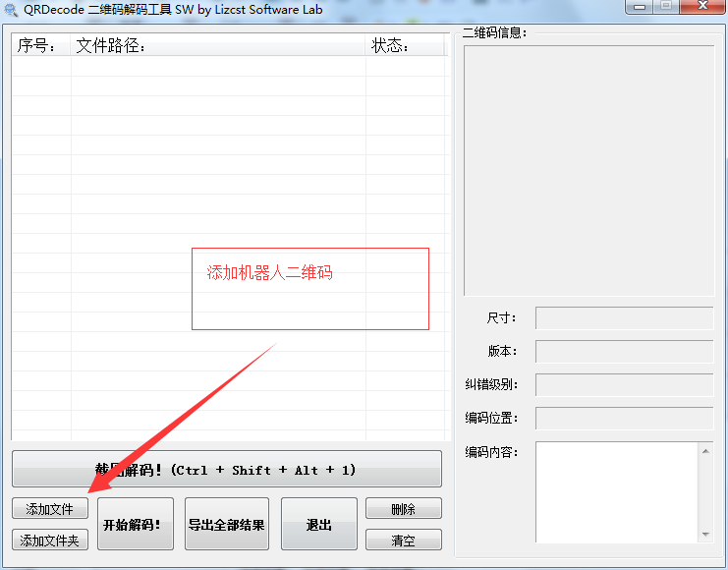Export all results via 导出全部结果
Screen dimensions: 728x570
(227, 525)
